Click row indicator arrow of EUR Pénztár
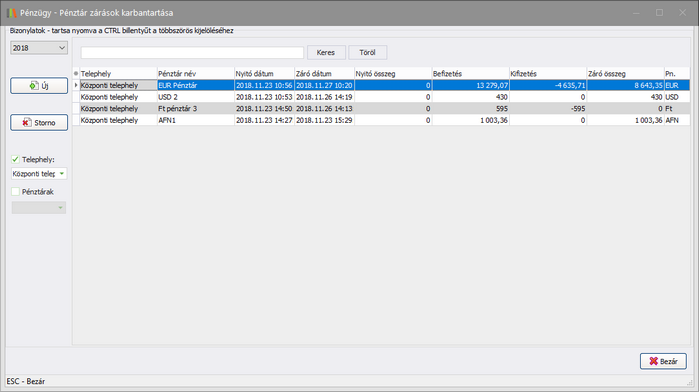The width and height of the screenshot is (699, 392). 76,85
